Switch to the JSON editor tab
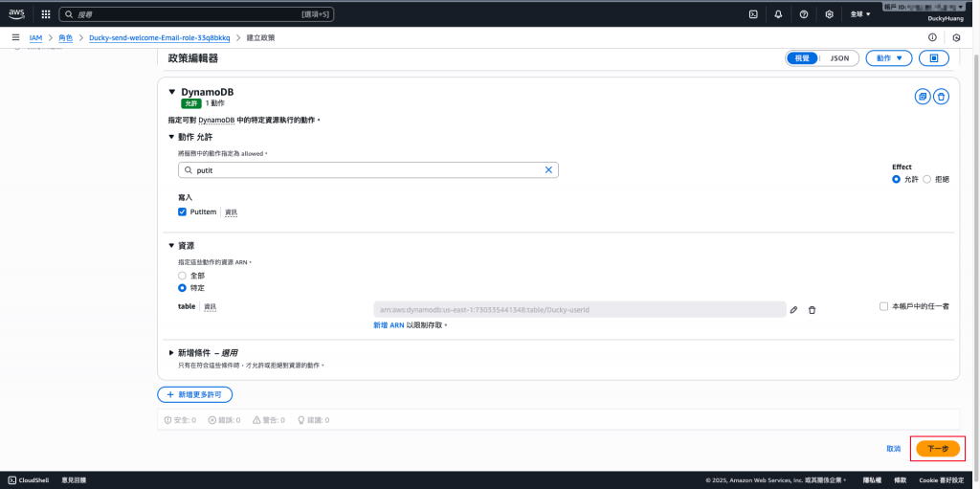 (x=839, y=58)
